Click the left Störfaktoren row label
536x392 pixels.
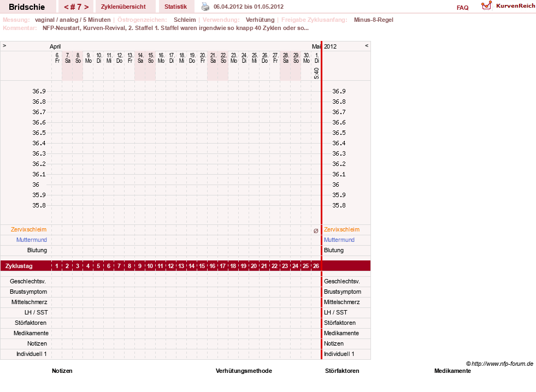click(x=31, y=323)
